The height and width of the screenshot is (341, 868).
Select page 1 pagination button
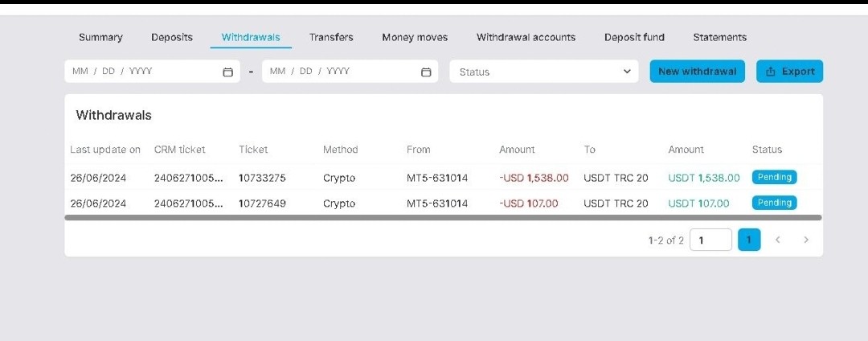coord(748,240)
